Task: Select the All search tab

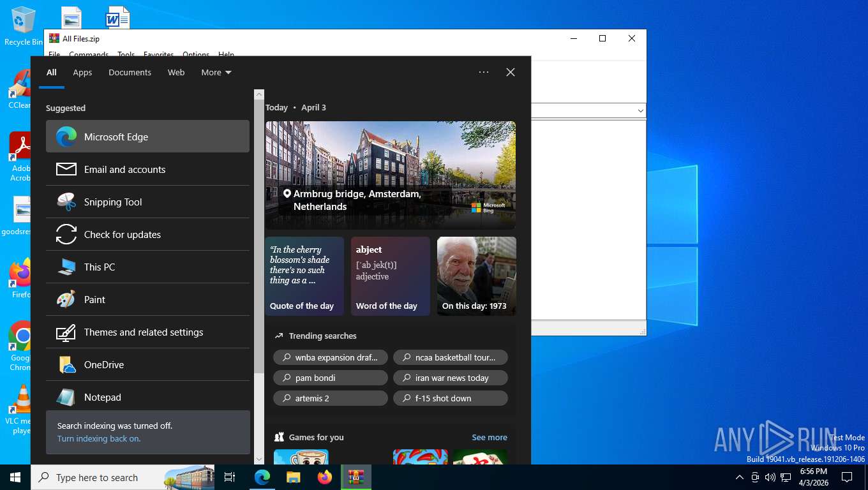Action: pyautogui.click(x=52, y=73)
